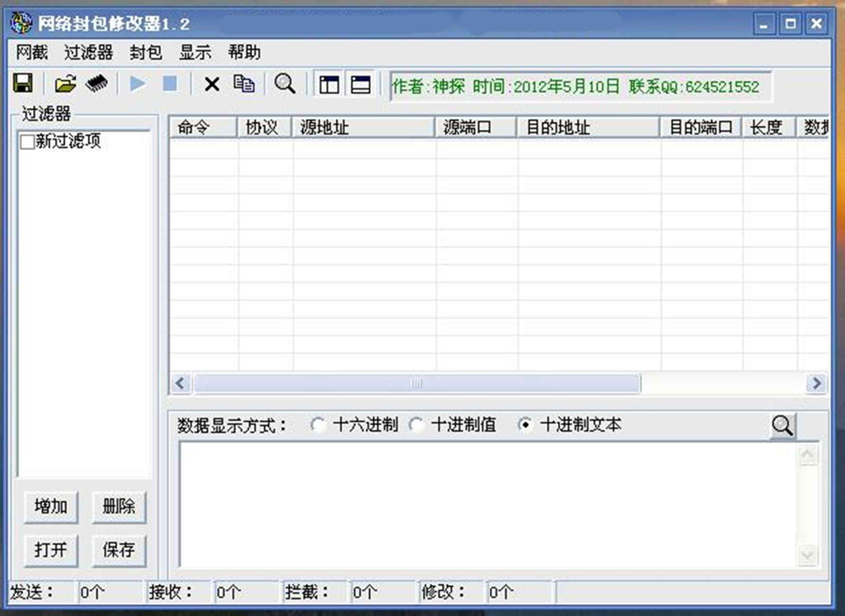This screenshot has width=845, height=616.
Task: Click the 保存 button under the filter list
Action: (119, 550)
